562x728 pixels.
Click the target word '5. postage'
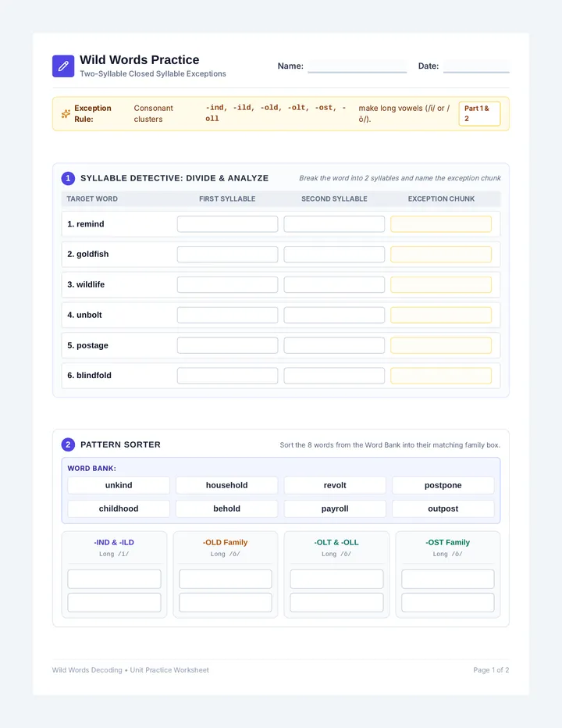point(87,345)
